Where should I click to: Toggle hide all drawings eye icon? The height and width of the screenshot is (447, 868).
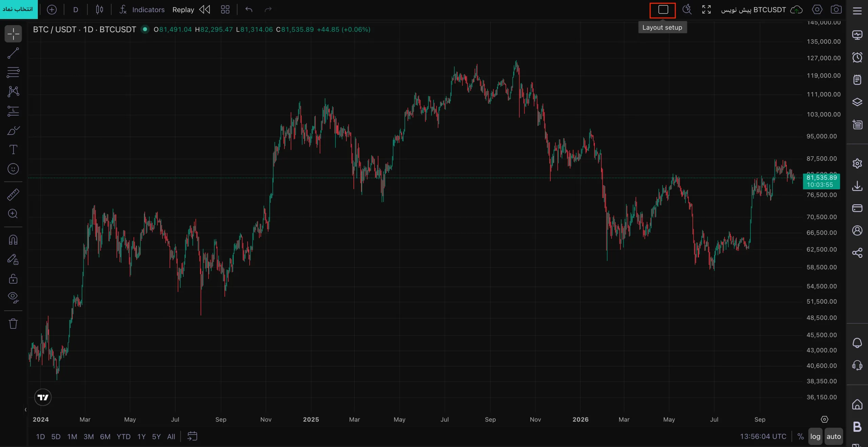[x=13, y=298]
